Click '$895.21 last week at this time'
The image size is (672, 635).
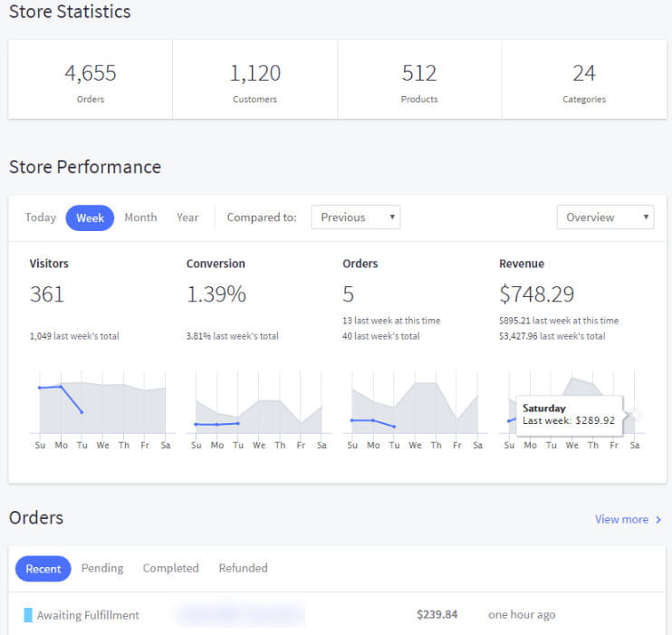pos(559,321)
